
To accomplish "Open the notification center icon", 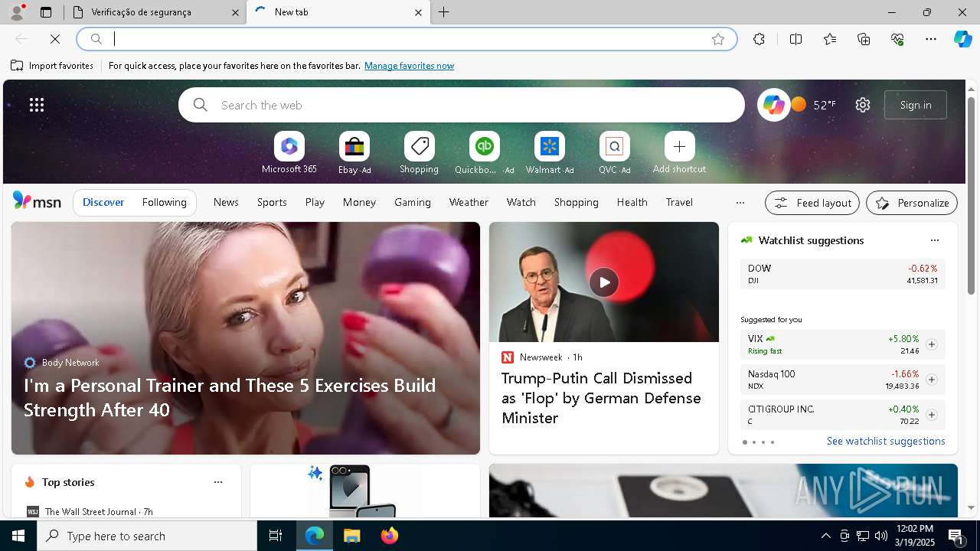I will pos(956,536).
